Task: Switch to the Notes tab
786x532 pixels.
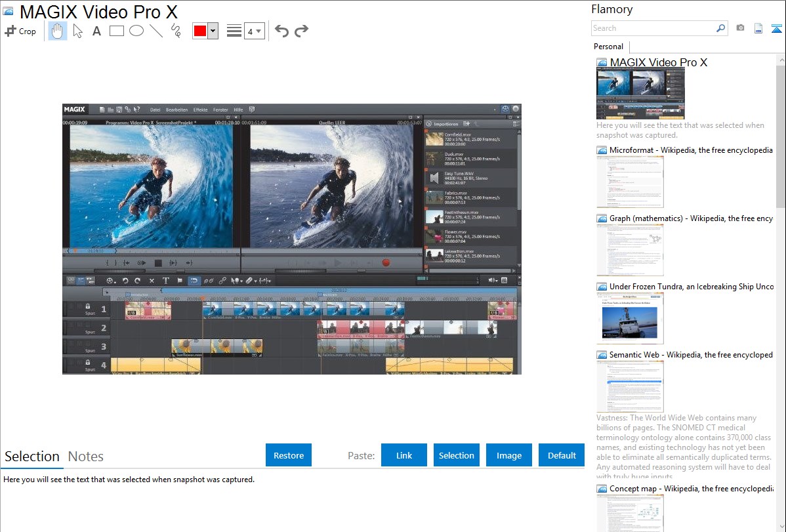Action: (x=86, y=457)
